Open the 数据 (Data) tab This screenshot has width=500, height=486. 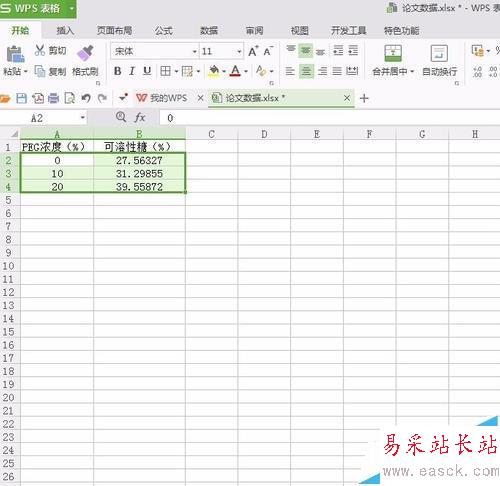click(209, 31)
